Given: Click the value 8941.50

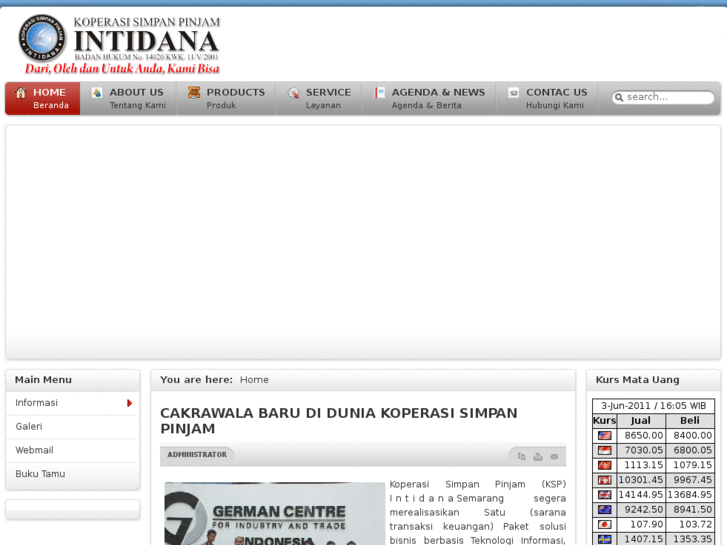Looking at the screenshot, I should point(693,510).
